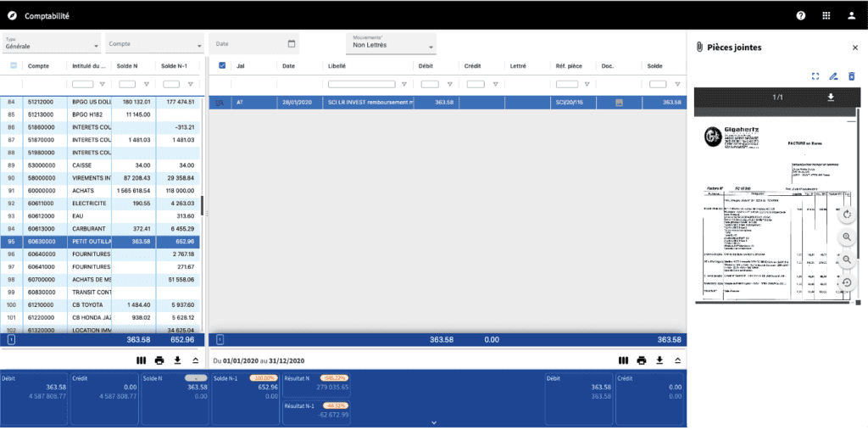This screenshot has width=868, height=430.
Task: Close the Pièces jointes panel
Action: tap(854, 48)
